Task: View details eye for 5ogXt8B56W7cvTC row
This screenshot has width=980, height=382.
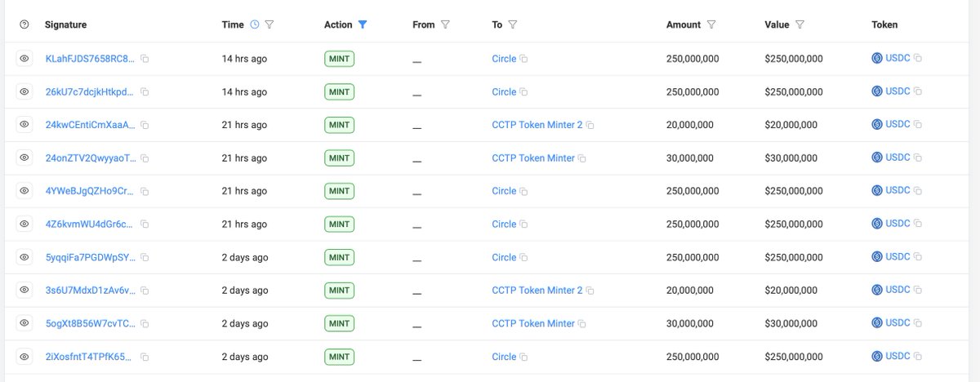Action: pyautogui.click(x=24, y=323)
